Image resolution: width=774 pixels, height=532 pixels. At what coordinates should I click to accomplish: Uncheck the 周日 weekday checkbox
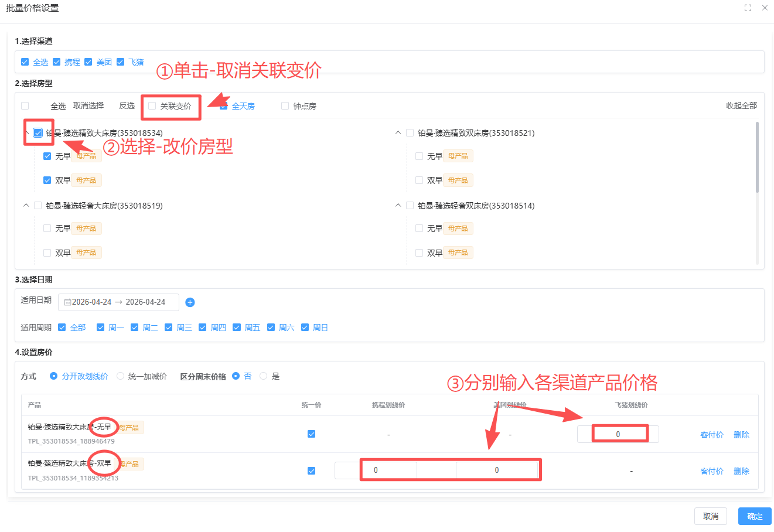(305, 327)
